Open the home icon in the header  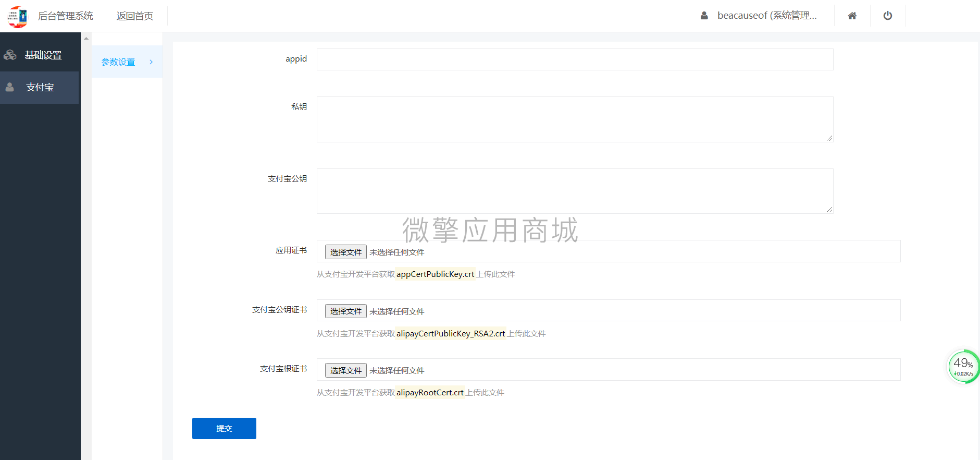pyautogui.click(x=852, y=16)
